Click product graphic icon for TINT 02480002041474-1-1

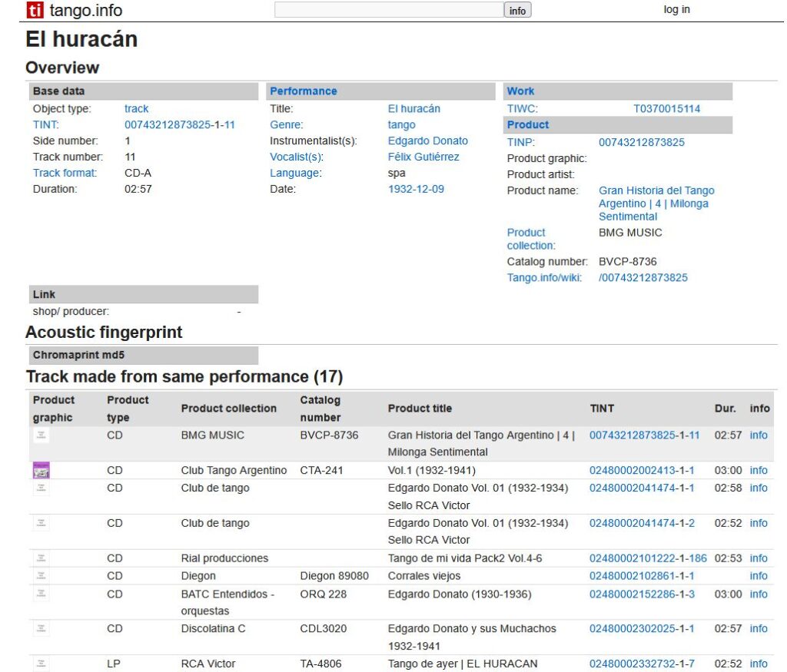(x=42, y=488)
